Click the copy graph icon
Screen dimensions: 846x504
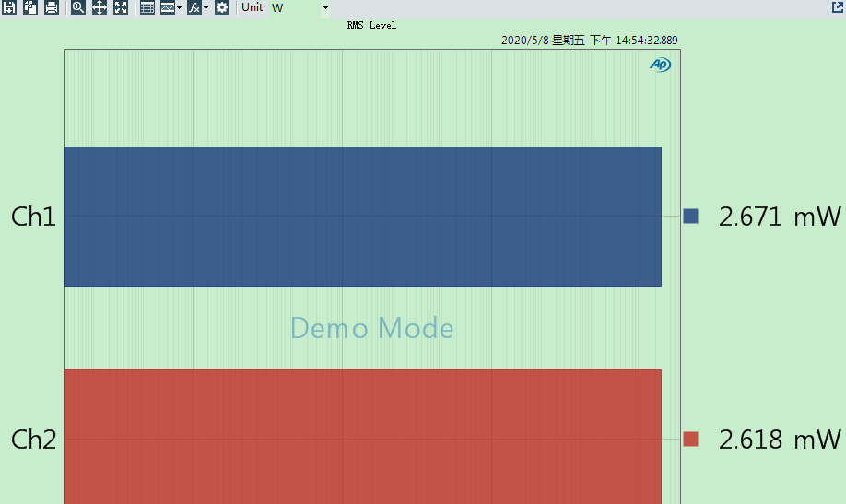tap(30, 7)
